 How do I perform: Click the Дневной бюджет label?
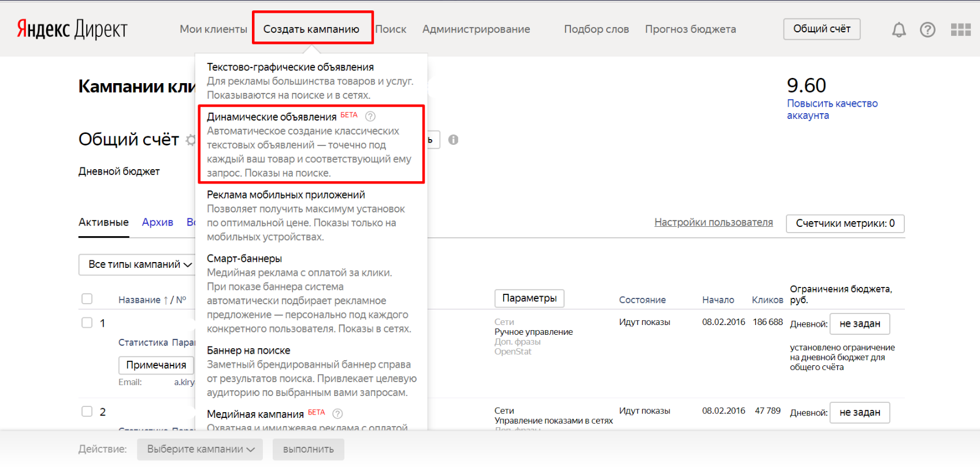coord(119,171)
